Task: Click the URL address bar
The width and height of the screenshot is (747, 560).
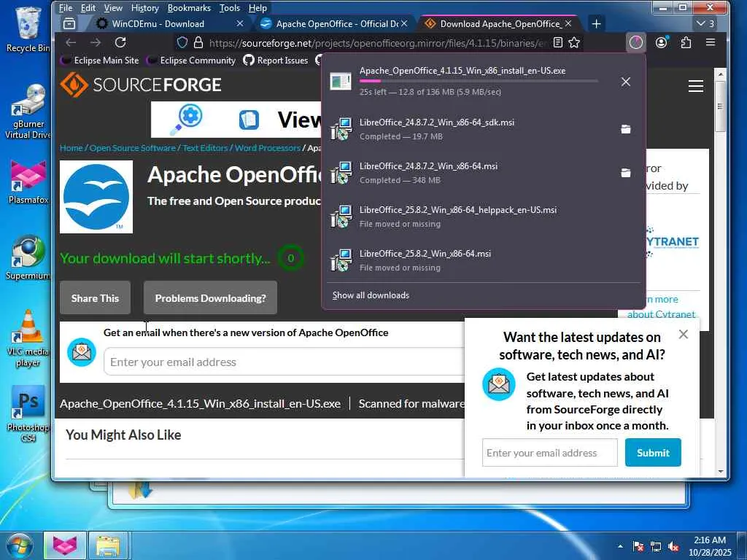Action: [379, 43]
